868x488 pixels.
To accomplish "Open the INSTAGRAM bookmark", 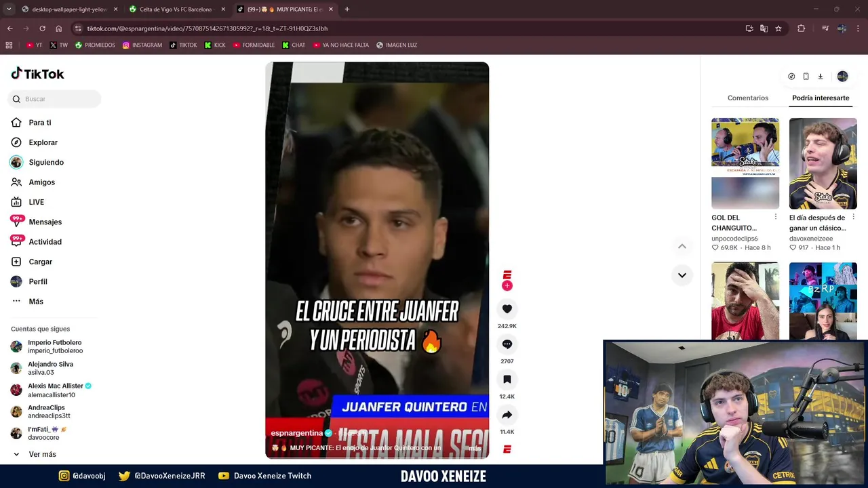I will tap(142, 45).
